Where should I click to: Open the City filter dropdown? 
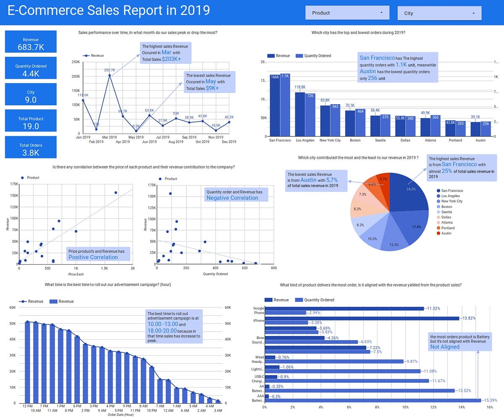click(439, 13)
